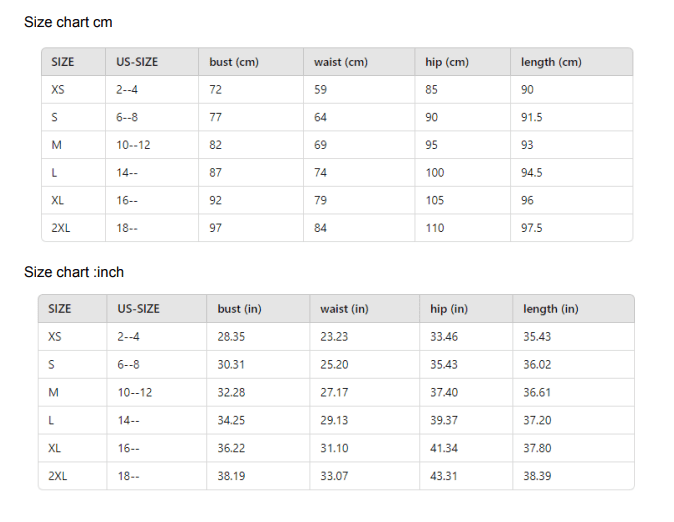Click US-size "10--12" in the cm chart

(x=133, y=145)
